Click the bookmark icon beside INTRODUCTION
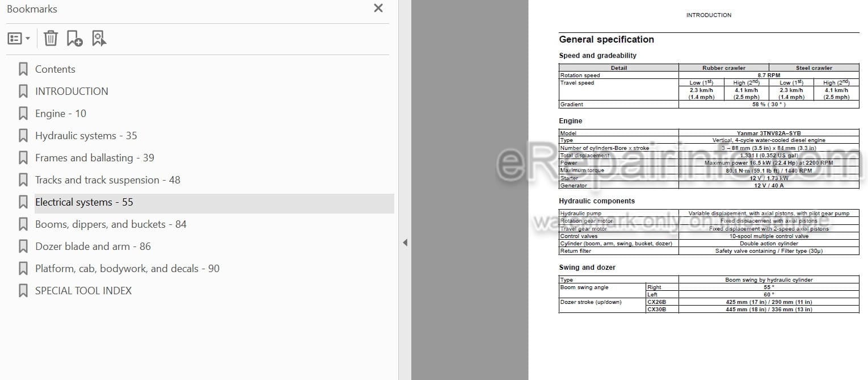Screen dimensions: 868x380 (23, 91)
